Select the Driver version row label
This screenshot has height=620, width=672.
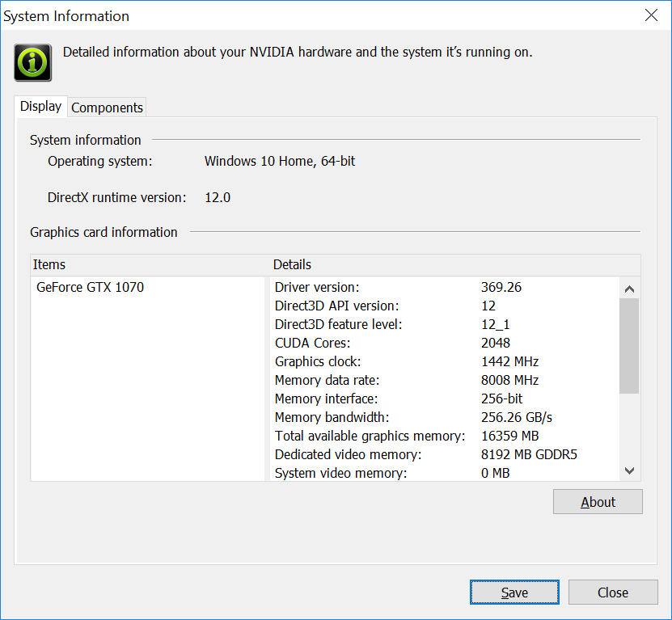coord(317,287)
